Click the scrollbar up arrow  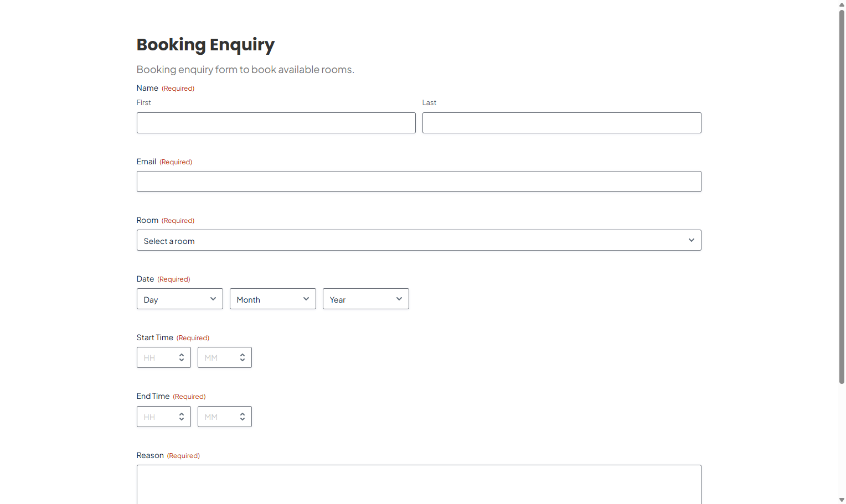tap(842, 4)
